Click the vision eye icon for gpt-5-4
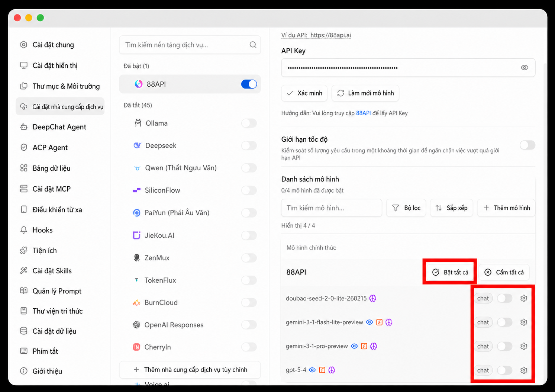Viewport: 555px width, 392px height. (312, 370)
